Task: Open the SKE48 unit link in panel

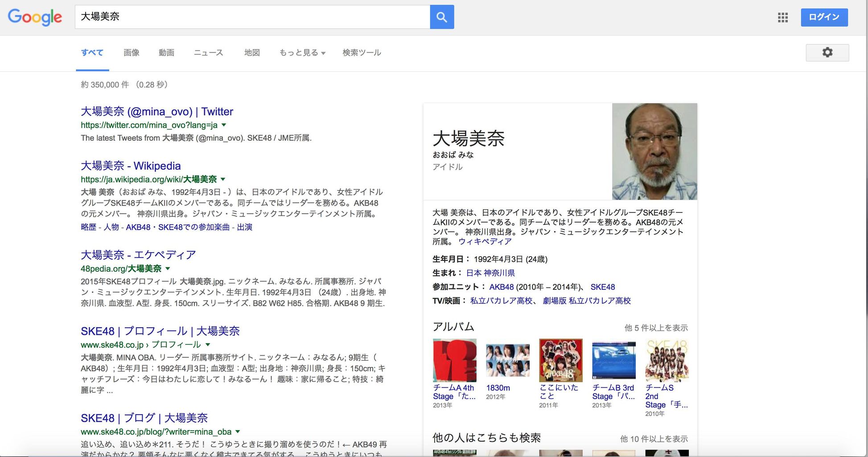Action: 603,287
